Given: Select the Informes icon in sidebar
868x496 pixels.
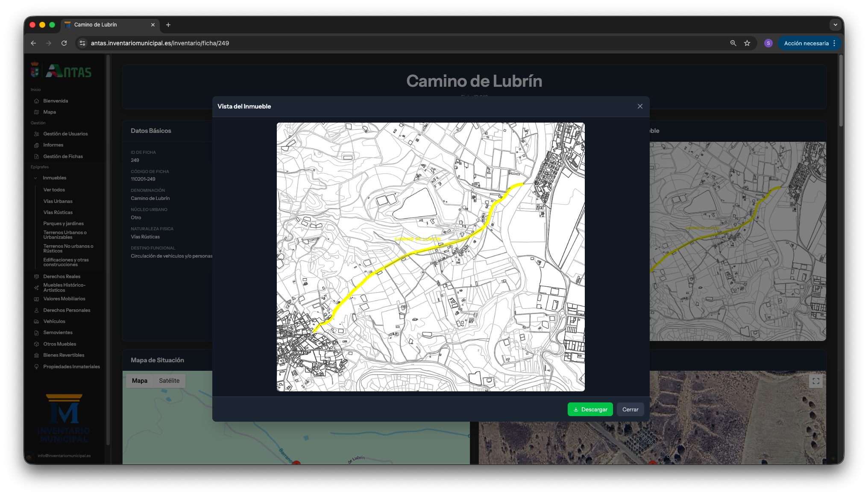Looking at the screenshot, I should point(37,145).
